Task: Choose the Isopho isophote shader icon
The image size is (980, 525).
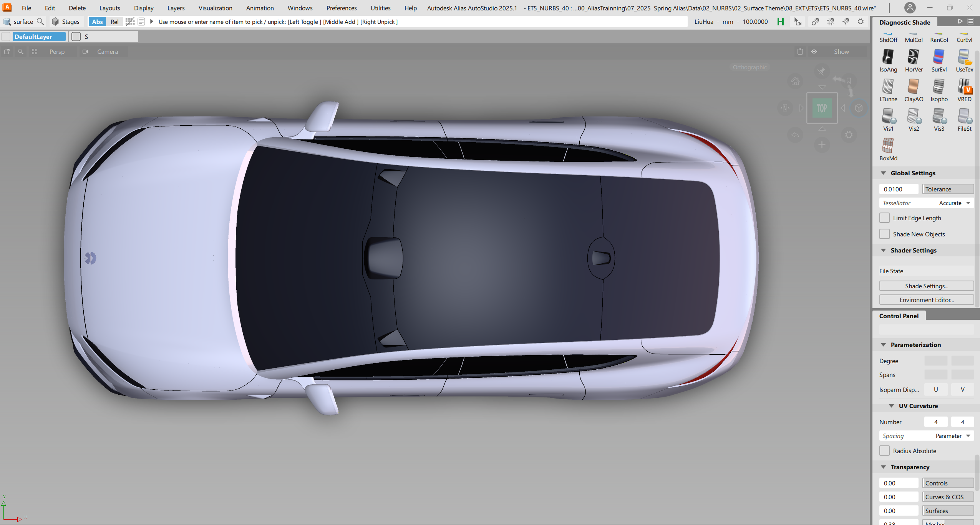Action: [939, 87]
